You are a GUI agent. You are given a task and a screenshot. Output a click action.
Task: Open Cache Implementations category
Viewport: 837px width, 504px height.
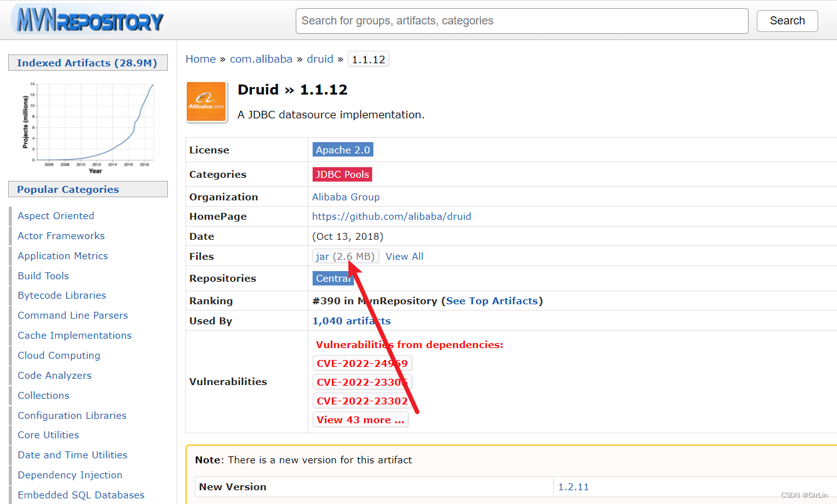point(75,335)
